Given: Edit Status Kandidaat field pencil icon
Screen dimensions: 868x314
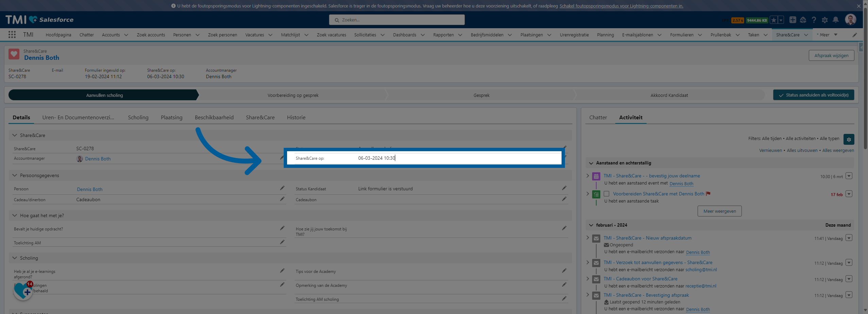Looking at the screenshot, I should click(x=564, y=188).
